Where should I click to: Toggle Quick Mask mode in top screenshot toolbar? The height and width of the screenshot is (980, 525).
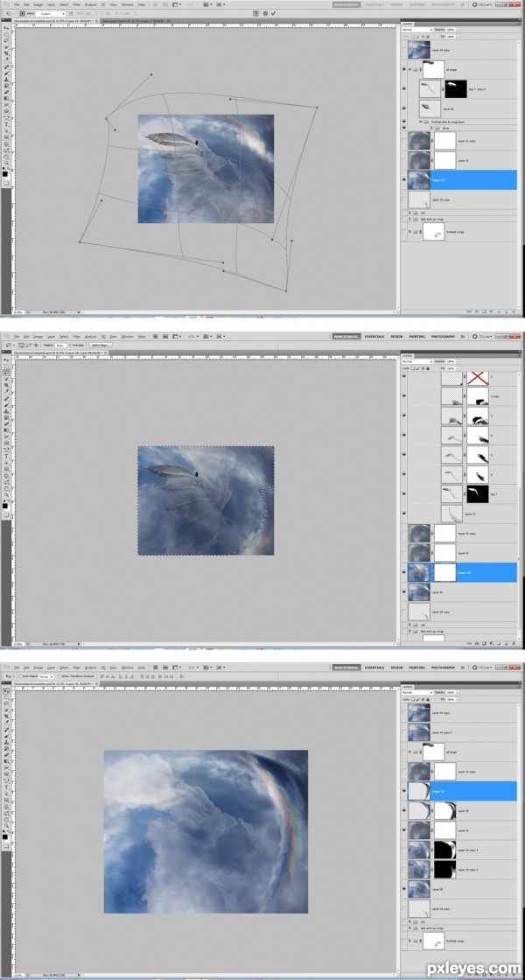point(6,182)
